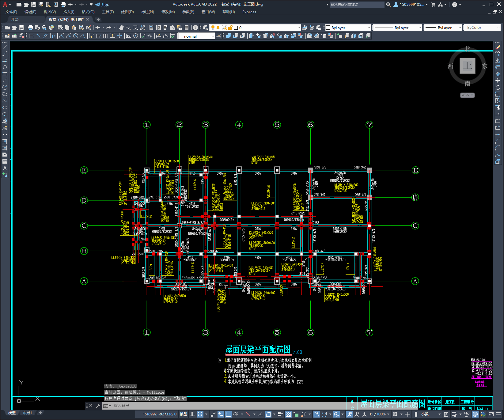Viewport: 504px width, 420px height.
Task: Close the command line panel
Action: click(91, 406)
